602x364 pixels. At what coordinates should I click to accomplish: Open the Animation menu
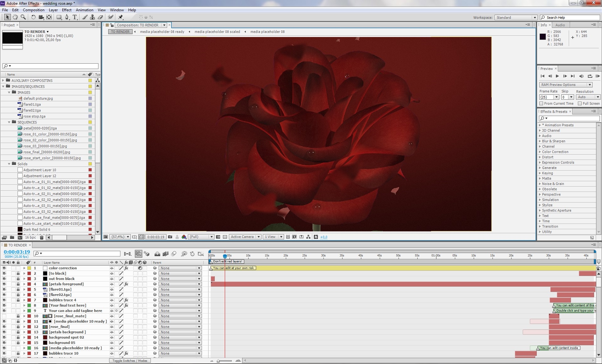(84, 10)
